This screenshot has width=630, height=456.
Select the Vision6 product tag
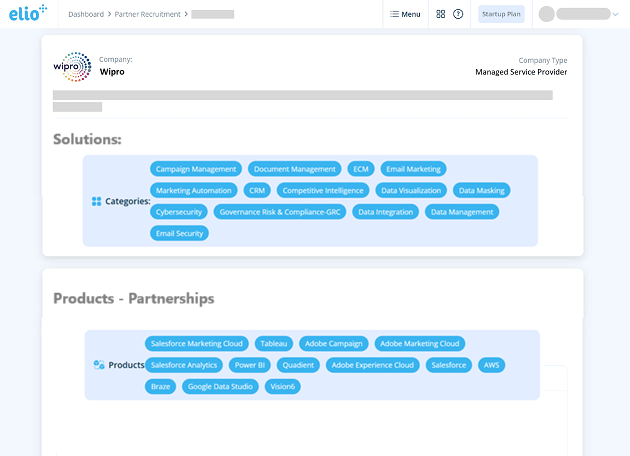point(282,386)
